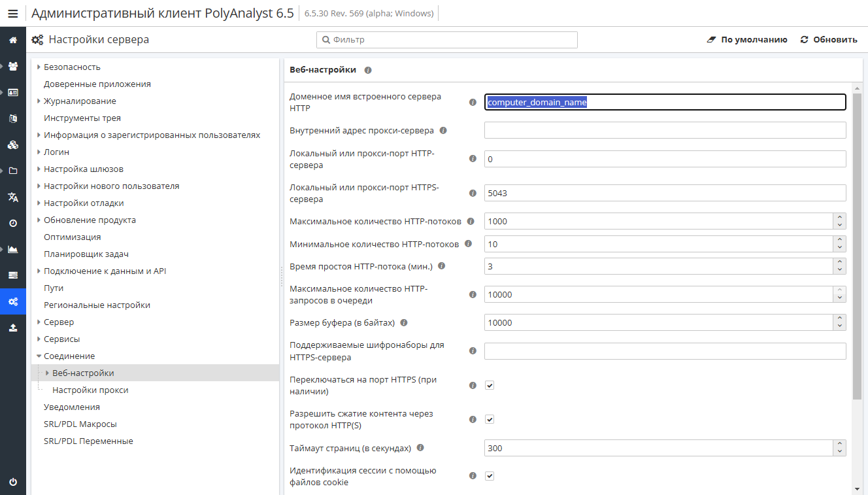Open the Users group sidebar icon

coord(13,66)
